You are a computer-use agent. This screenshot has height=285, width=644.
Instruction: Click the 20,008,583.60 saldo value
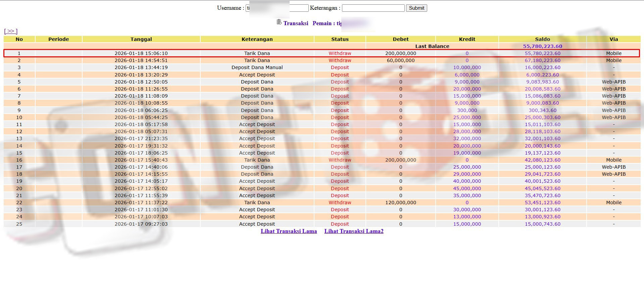(543, 89)
